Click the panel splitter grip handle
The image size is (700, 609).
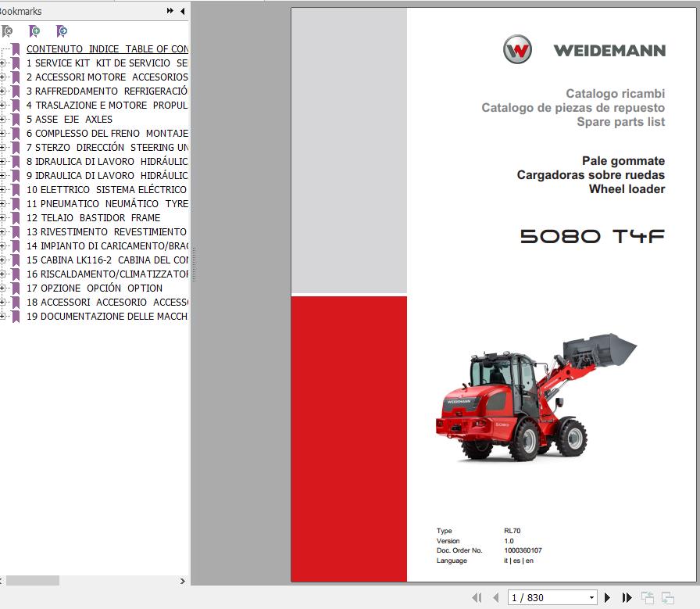(195, 263)
